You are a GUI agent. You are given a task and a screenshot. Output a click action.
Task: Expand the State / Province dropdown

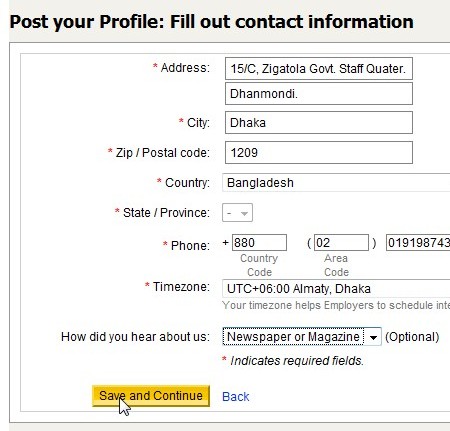coord(237,213)
